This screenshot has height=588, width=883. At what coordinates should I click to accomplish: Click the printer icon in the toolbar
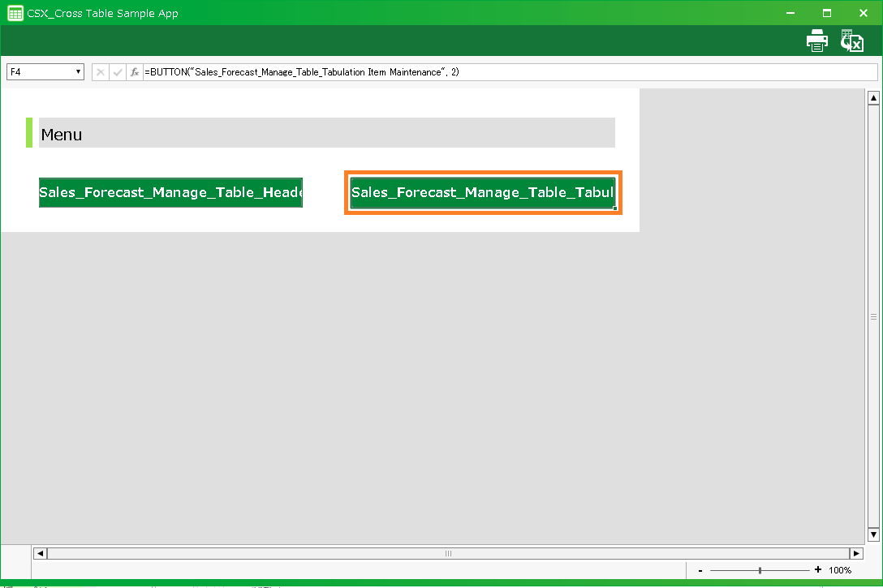[816, 41]
